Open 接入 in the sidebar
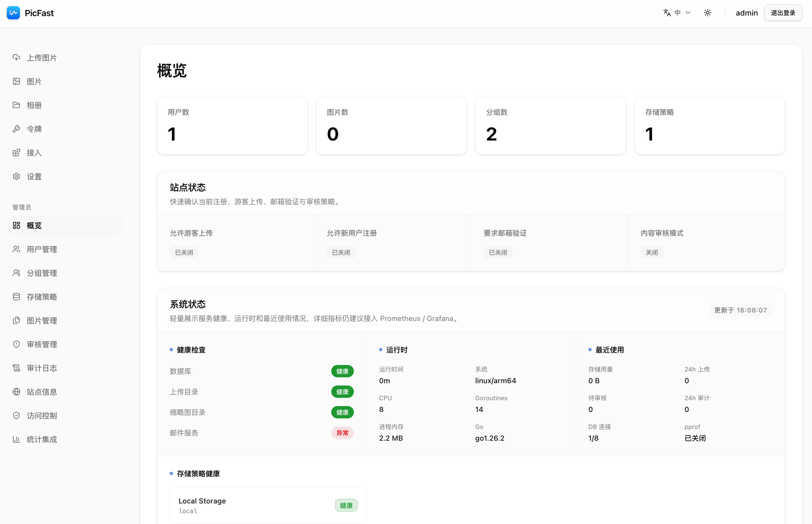The width and height of the screenshot is (812, 524). click(64, 153)
